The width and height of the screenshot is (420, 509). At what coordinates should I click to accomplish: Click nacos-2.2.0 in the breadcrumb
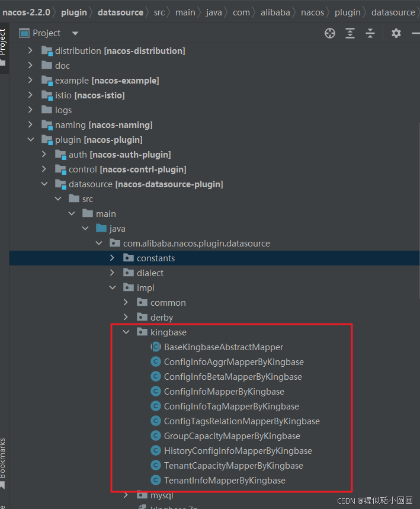[26, 12]
